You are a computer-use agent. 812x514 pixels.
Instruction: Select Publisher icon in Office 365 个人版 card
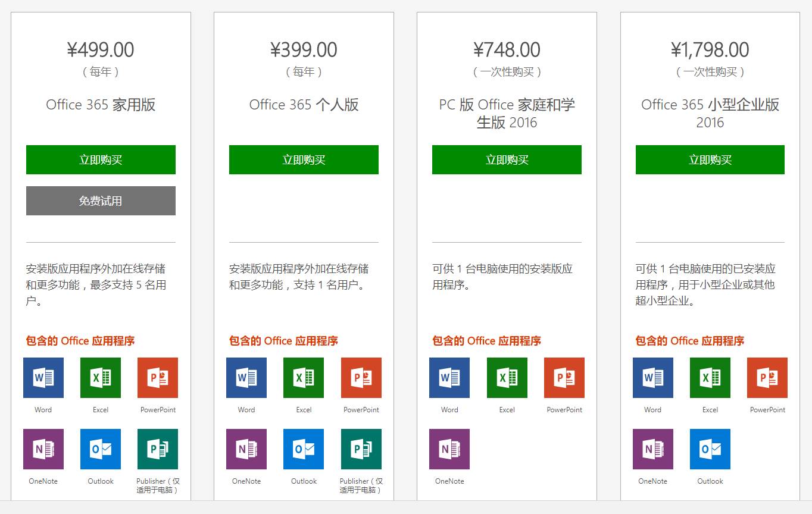tap(361, 449)
